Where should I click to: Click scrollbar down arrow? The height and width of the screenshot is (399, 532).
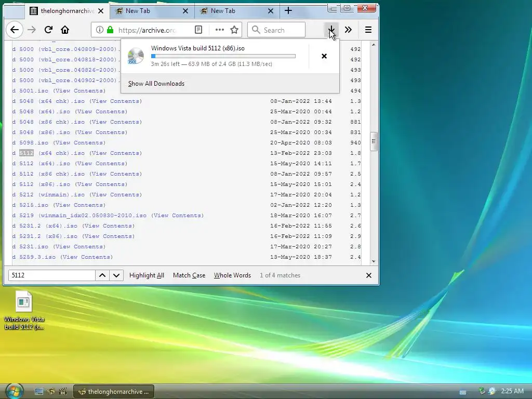[x=373, y=261]
